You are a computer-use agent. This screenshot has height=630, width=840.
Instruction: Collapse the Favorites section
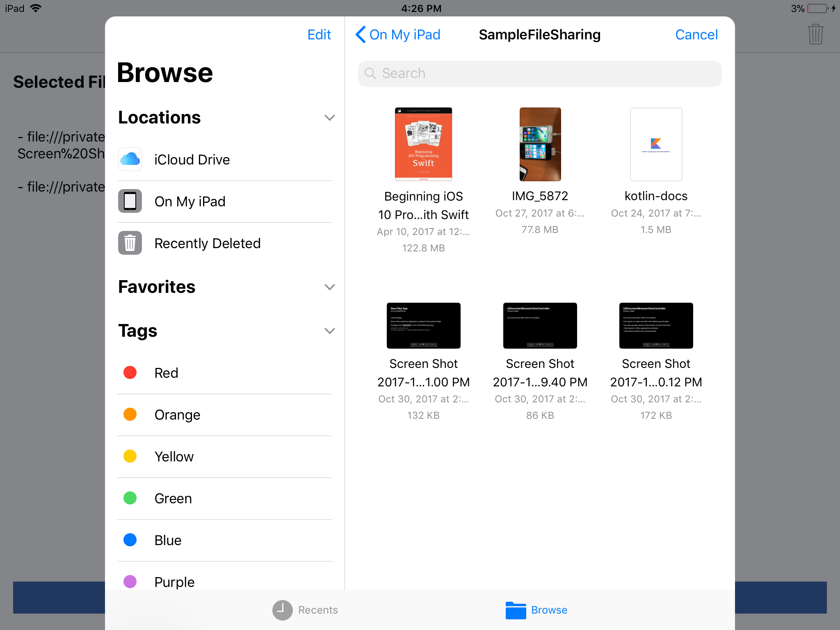329,287
